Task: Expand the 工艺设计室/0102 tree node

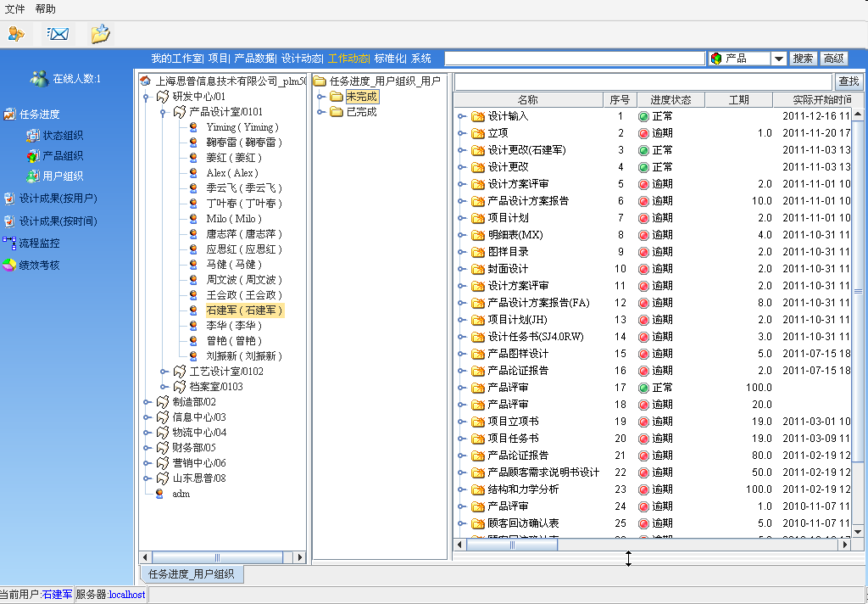Action: [163, 372]
